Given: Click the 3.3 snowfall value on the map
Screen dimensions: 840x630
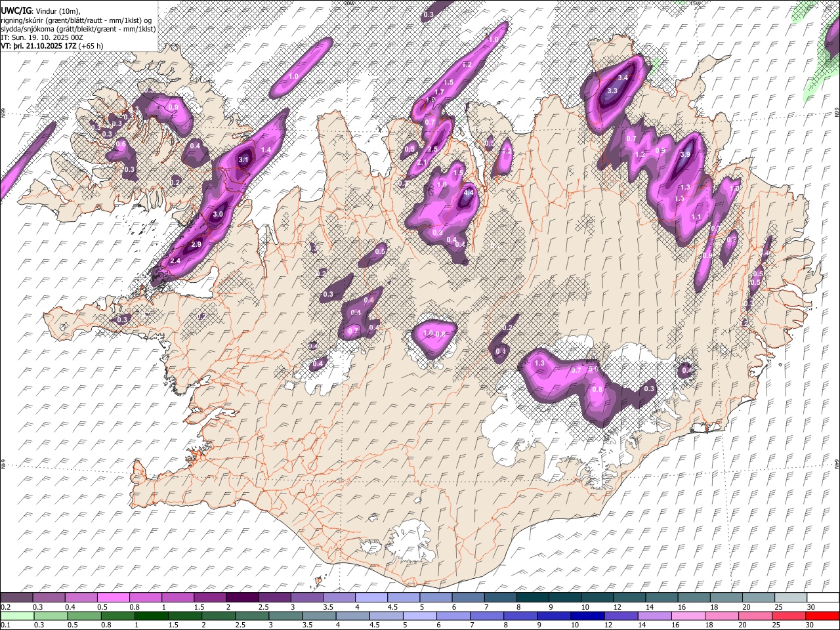Looking at the screenshot, I should tap(612, 91).
